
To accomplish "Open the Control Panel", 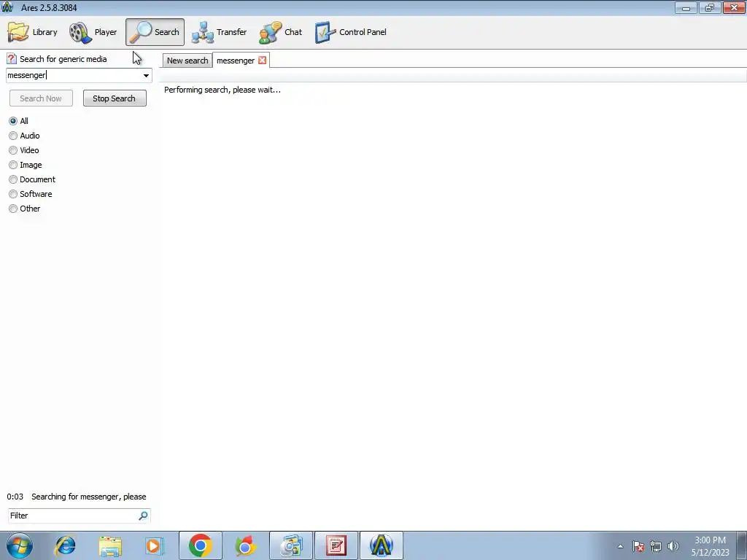I will coord(351,32).
